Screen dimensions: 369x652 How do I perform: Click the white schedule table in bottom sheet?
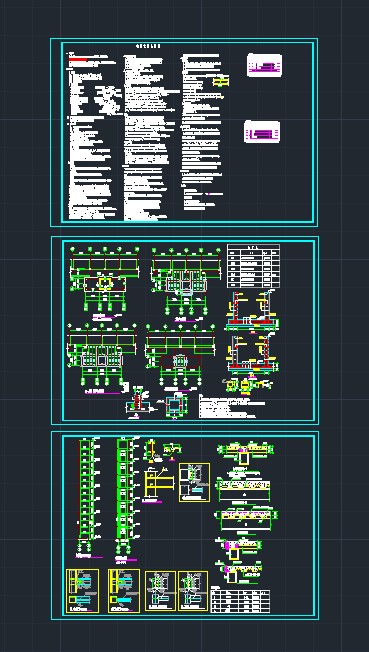coord(240,600)
